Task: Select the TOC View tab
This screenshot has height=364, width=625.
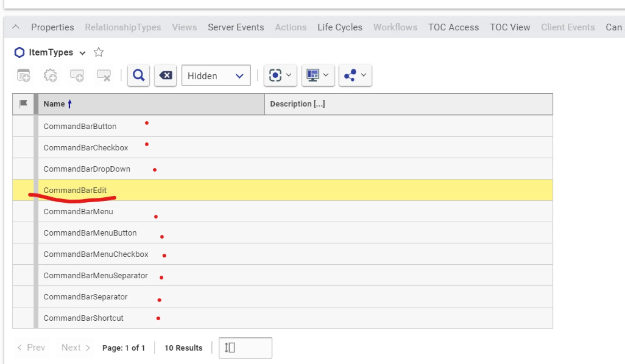Action: [x=510, y=27]
